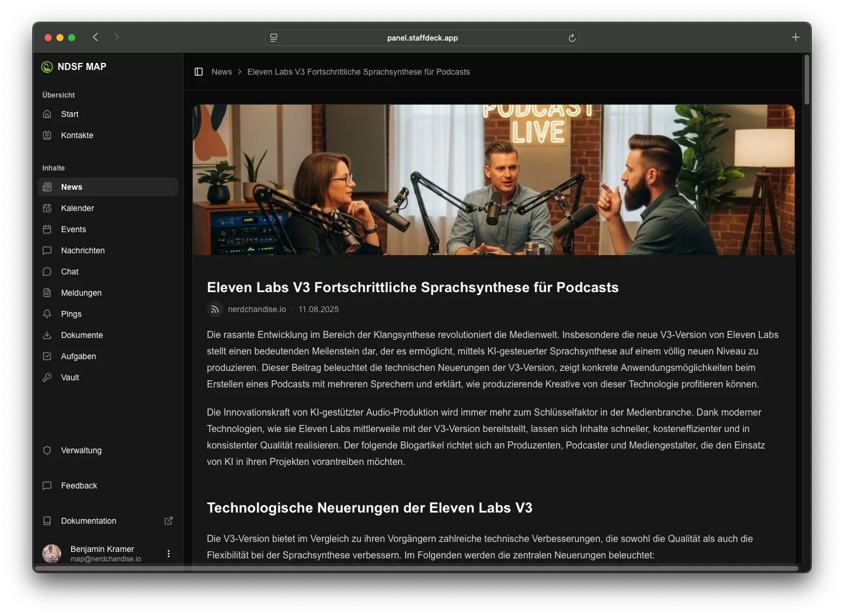This screenshot has width=844, height=616.
Task: Click the heading Technologische Neuerungen der Eleven Labs V3
Action: point(370,508)
